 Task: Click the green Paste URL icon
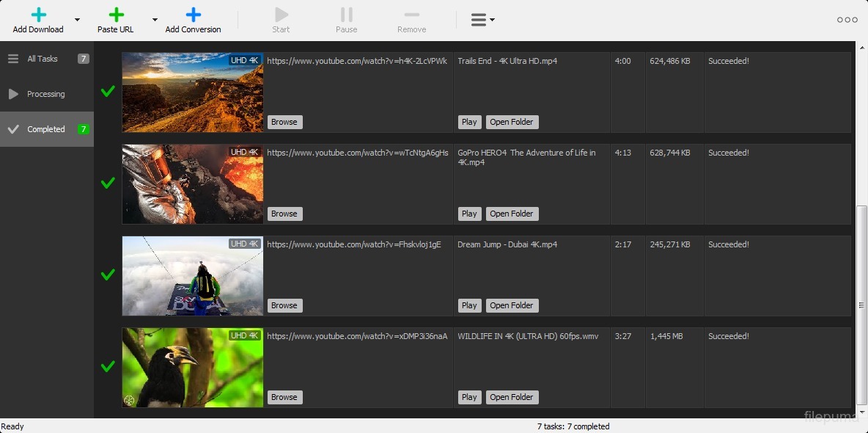click(x=116, y=15)
